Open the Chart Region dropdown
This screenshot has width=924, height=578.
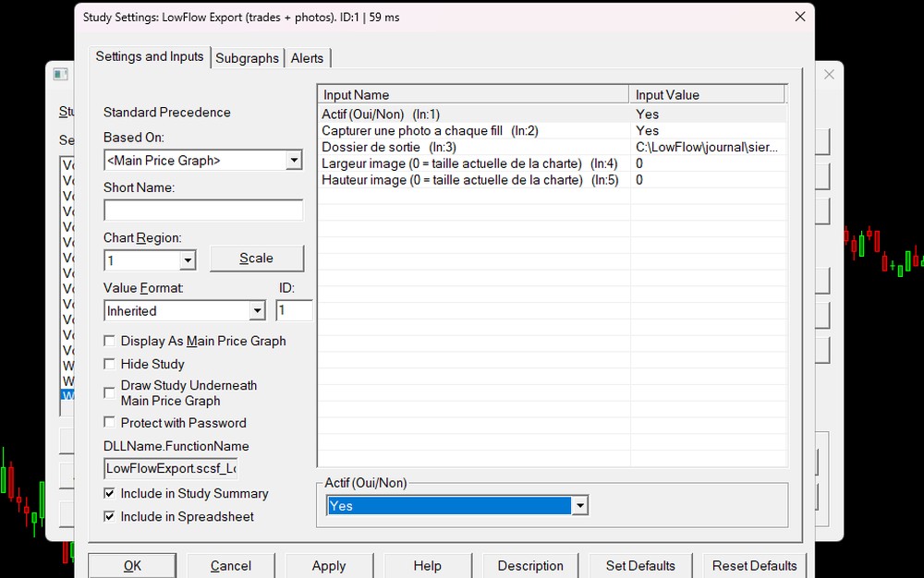[188, 260]
